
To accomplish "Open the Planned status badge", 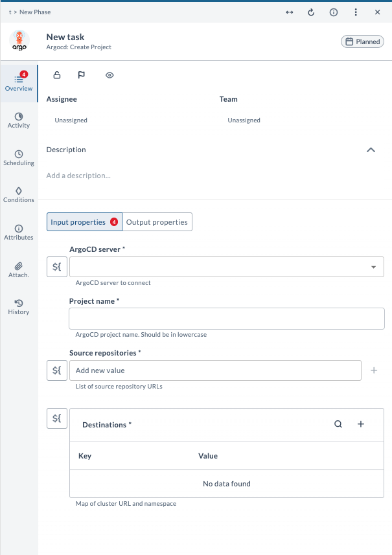I will [362, 41].
